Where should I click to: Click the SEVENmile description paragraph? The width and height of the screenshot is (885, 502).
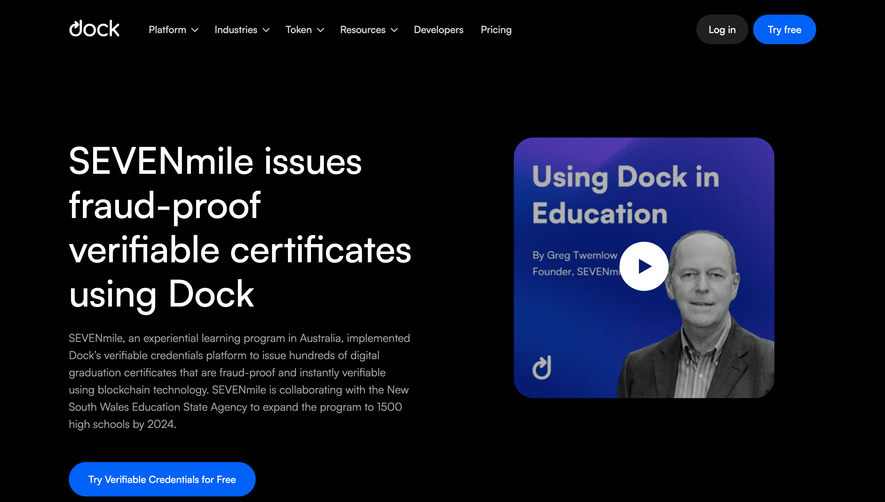pos(239,381)
